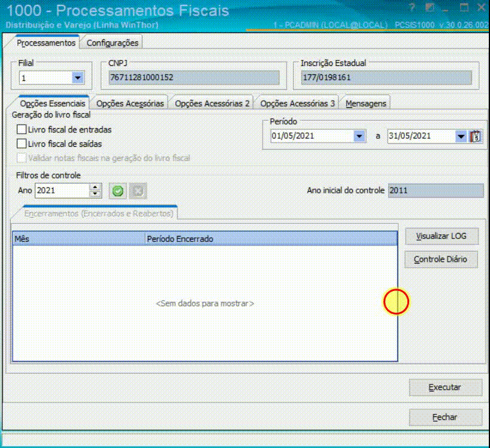
Task: Open the period start date dropdown
Action: (x=359, y=136)
